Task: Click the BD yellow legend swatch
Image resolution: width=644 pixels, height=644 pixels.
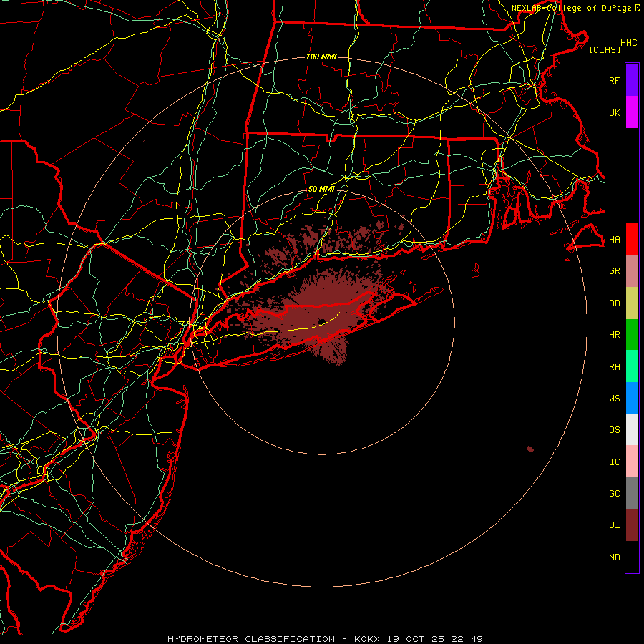Action: tap(632, 303)
